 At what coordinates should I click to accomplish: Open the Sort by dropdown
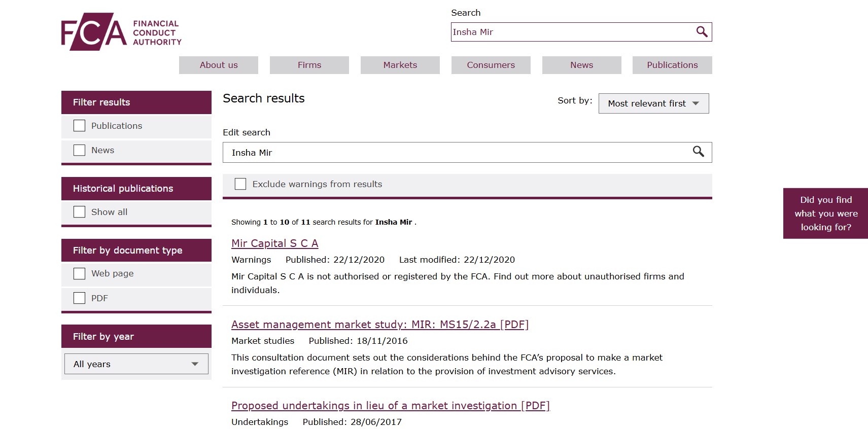(x=653, y=103)
